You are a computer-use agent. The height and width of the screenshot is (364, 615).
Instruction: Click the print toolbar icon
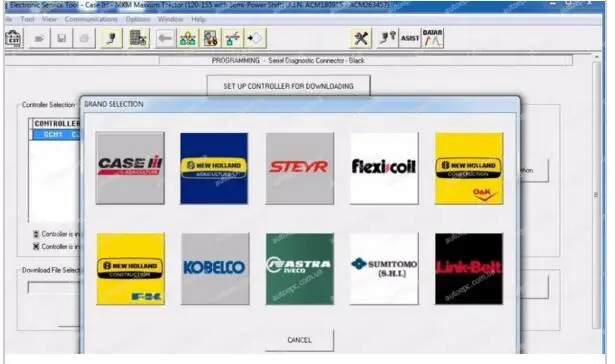[x=84, y=38]
